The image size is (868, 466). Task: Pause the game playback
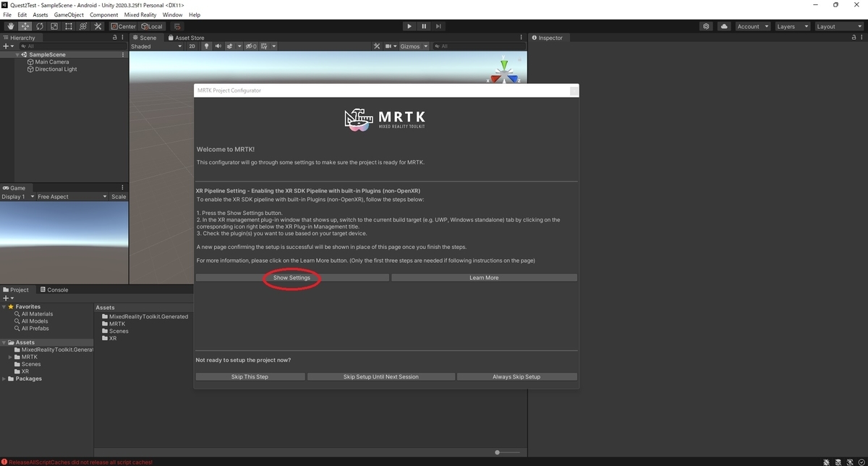pos(424,26)
